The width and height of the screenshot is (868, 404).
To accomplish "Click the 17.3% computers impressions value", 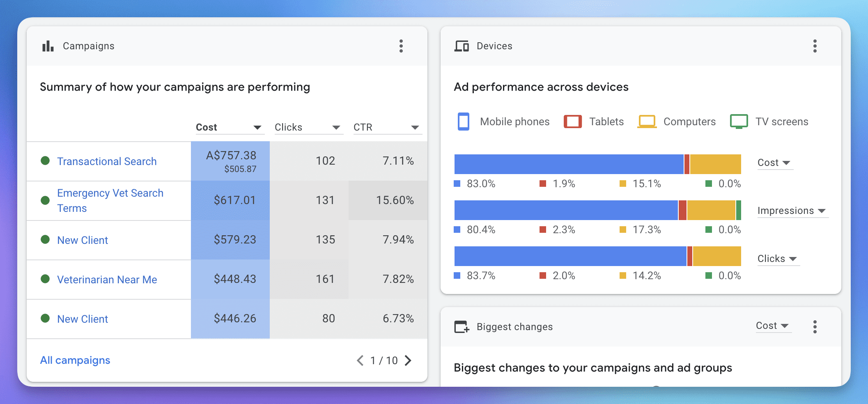I will (647, 230).
